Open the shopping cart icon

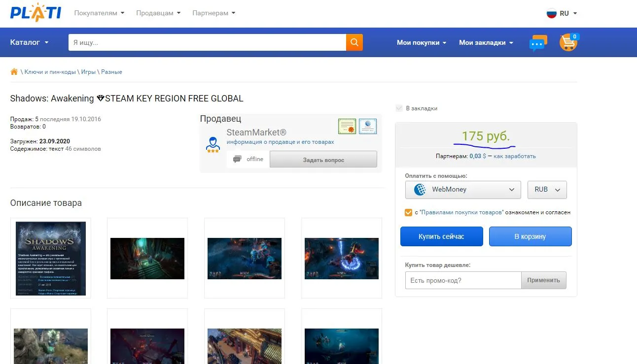point(568,42)
